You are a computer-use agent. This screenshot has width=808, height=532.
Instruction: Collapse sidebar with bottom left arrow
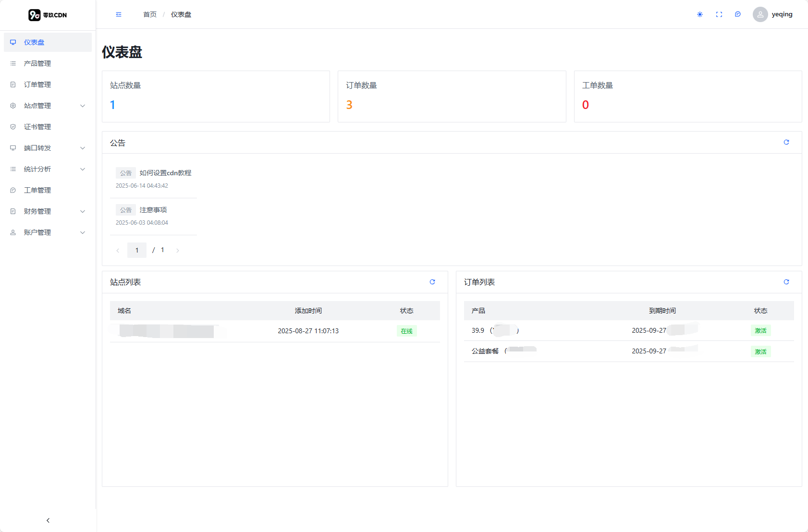click(48, 520)
